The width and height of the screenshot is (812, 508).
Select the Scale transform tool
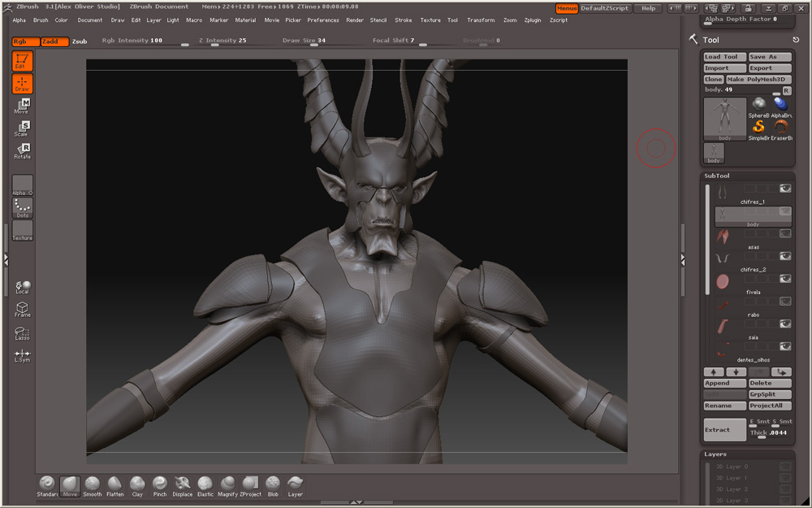[x=22, y=128]
